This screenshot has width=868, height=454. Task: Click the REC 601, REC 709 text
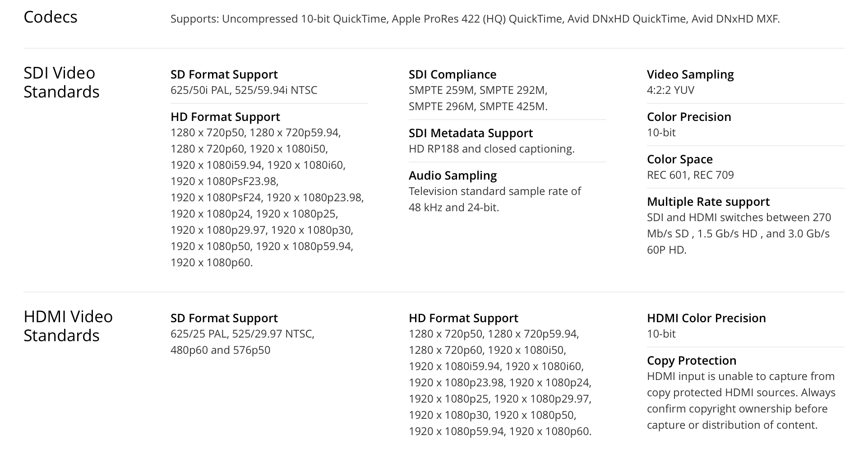[x=690, y=175]
